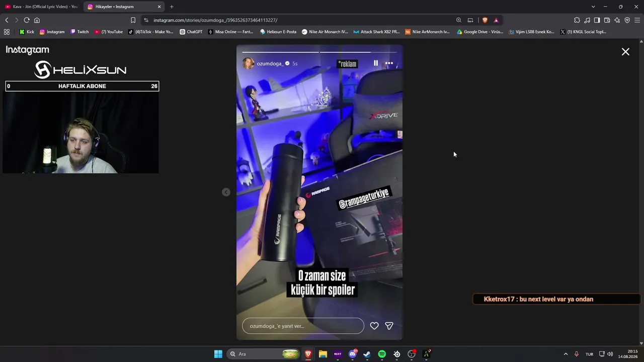The image size is (644, 362).
Task: Open the Google Drive bookmark
Action: point(479,32)
